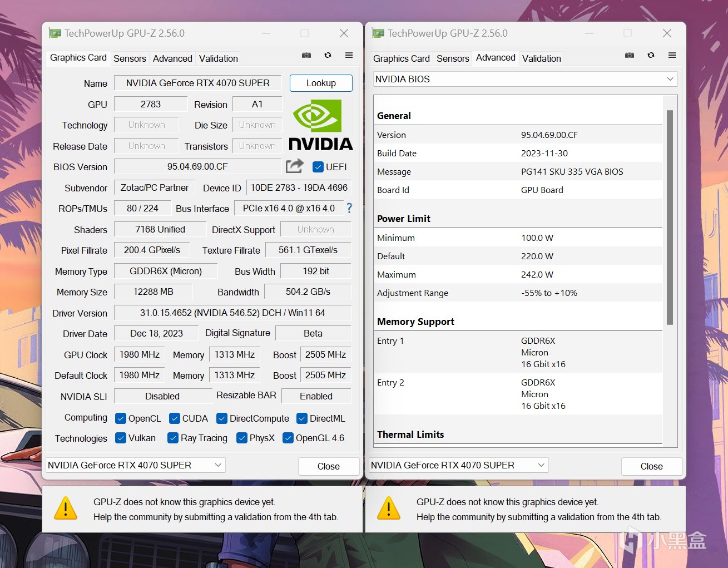Click the camera icon in right GPU-Z window
This screenshot has width=728, height=568.
629,55
